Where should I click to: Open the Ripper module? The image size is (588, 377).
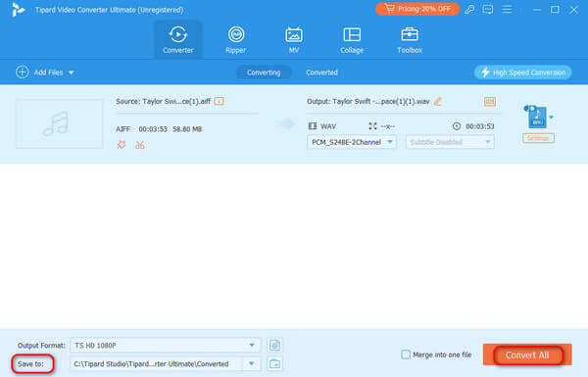pos(236,40)
